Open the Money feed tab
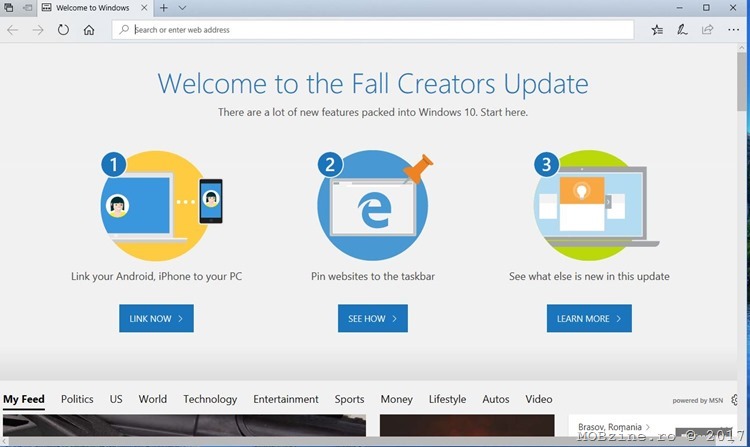This screenshot has width=750, height=447. pyautogui.click(x=397, y=399)
